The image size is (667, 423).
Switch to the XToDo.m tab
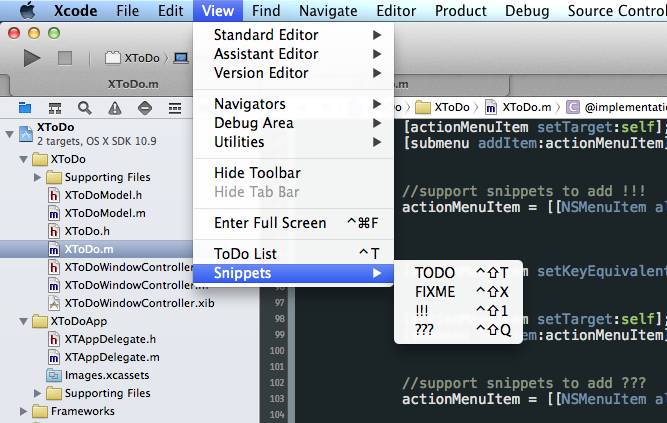133,84
